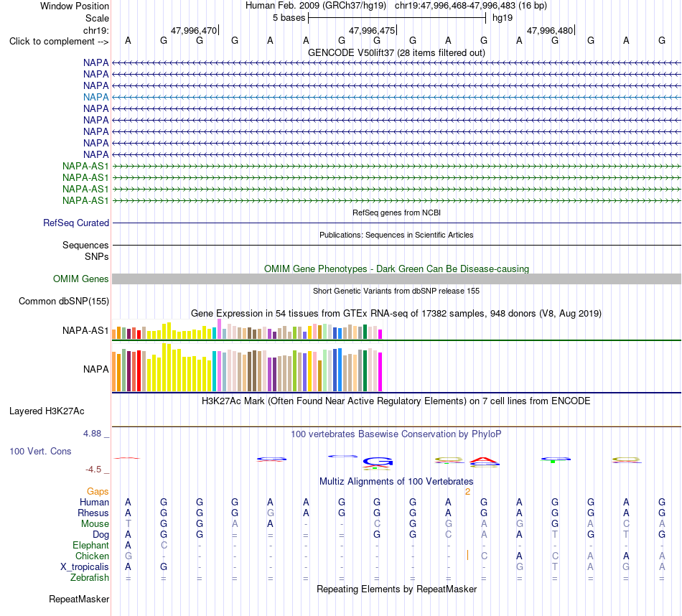Click the chr19: ruler label
The image size is (682, 616).
coord(95,30)
